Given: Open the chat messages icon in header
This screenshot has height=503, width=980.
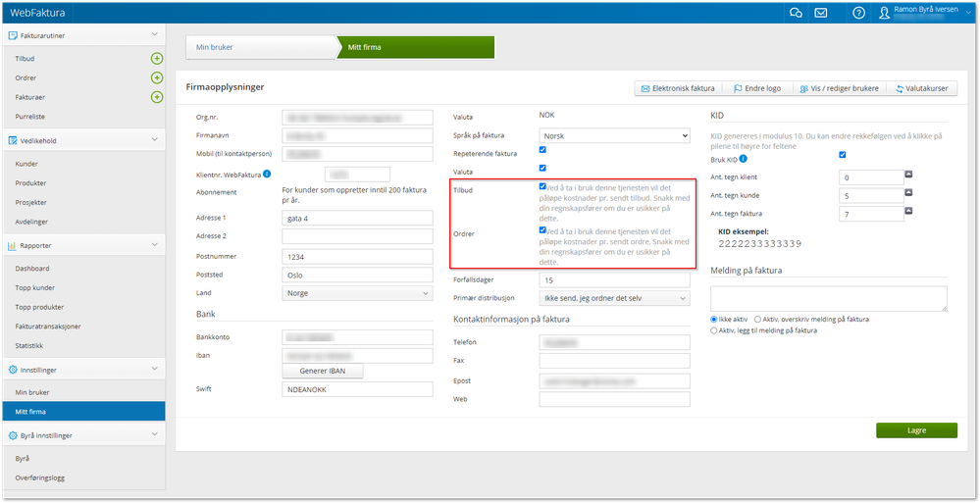Looking at the screenshot, I should 796,13.
